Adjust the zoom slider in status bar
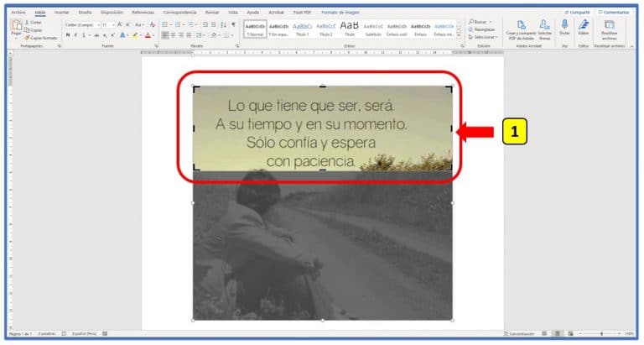644x345 pixels. [602, 334]
